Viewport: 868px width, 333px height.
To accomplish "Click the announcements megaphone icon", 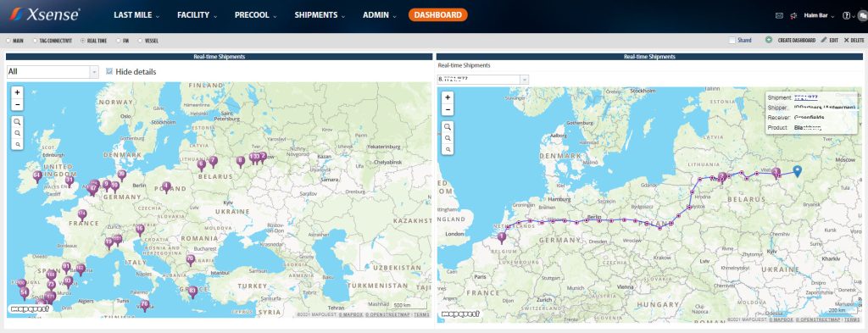I will pyautogui.click(x=793, y=15).
